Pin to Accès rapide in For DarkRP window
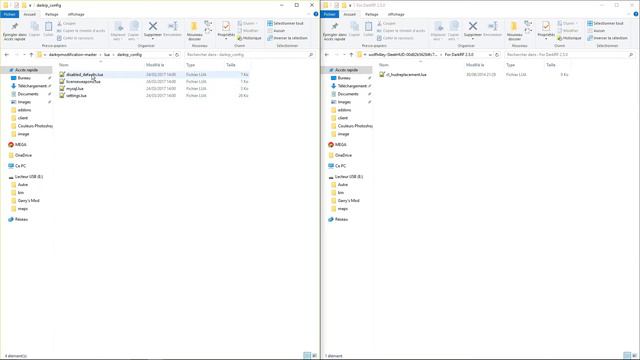This screenshot has height=360, width=640. click(x=334, y=31)
